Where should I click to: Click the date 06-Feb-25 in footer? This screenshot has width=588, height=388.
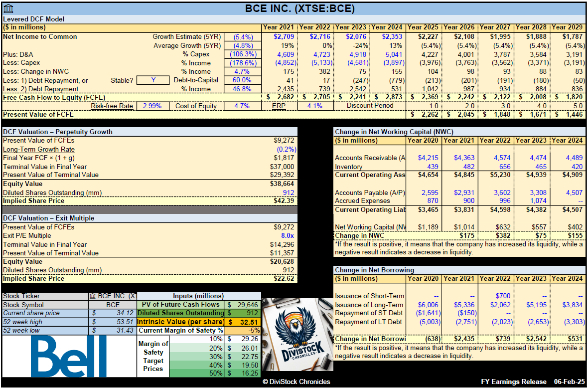point(568,382)
